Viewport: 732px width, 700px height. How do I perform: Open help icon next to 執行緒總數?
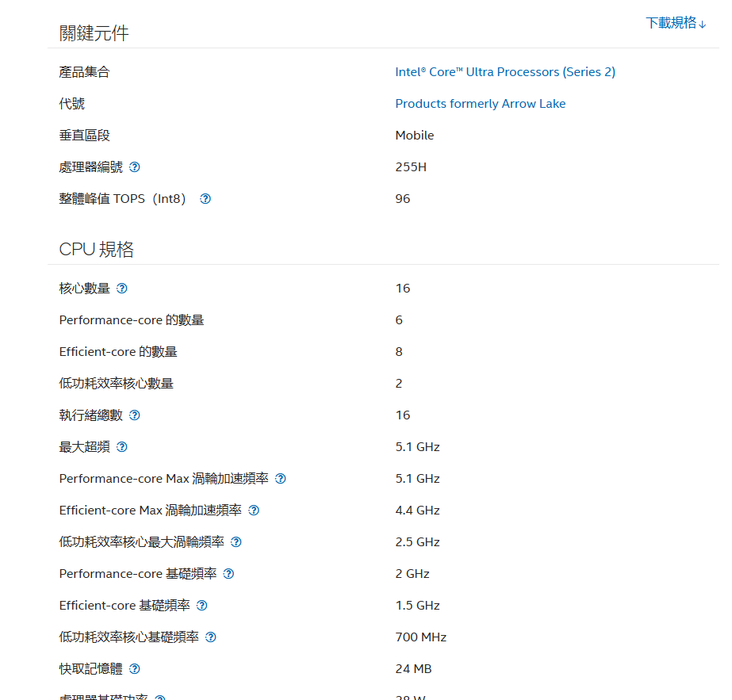click(x=135, y=415)
